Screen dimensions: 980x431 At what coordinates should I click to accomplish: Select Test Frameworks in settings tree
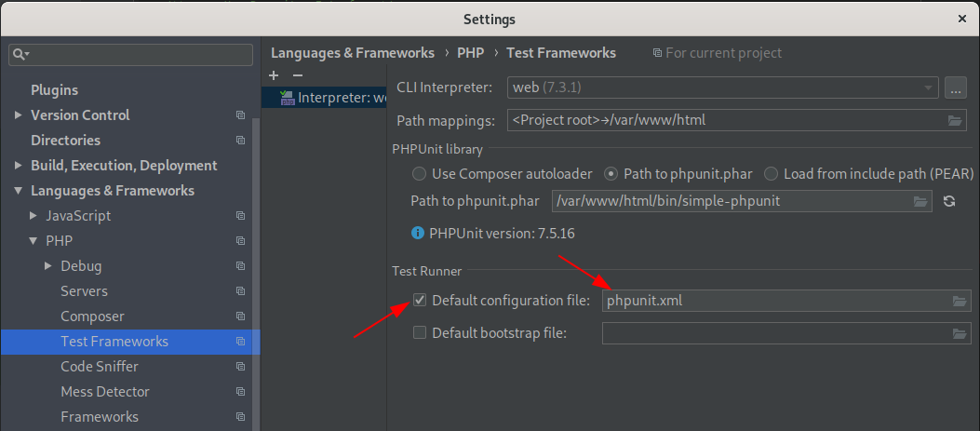coord(114,342)
